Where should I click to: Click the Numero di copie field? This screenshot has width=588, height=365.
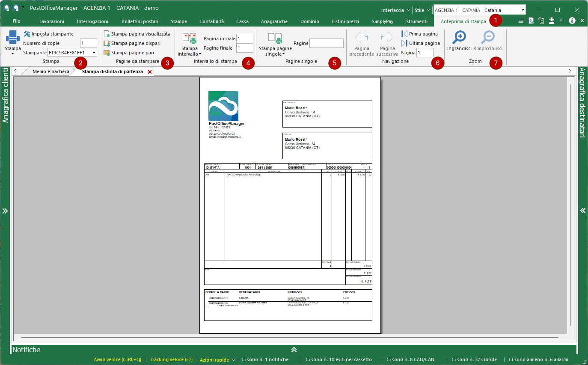click(x=88, y=43)
